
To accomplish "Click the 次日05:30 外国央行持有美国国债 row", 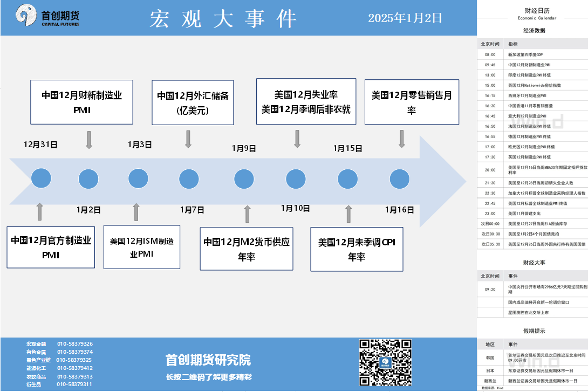I will point(532,244).
